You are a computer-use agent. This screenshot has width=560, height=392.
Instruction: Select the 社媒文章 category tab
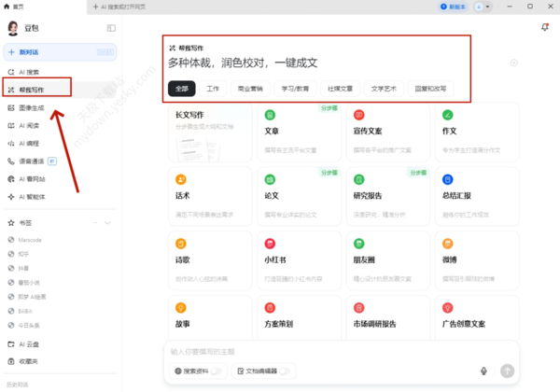pyautogui.click(x=340, y=89)
